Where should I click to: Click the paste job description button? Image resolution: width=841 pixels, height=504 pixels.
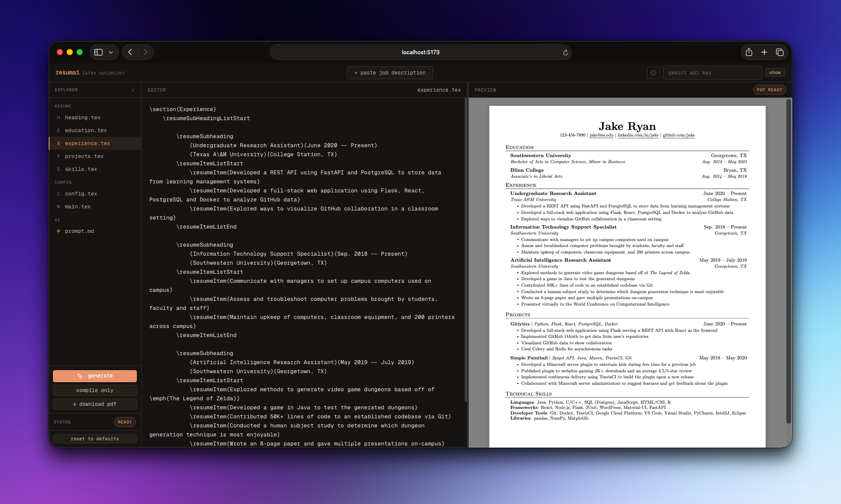click(x=390, y=73)
